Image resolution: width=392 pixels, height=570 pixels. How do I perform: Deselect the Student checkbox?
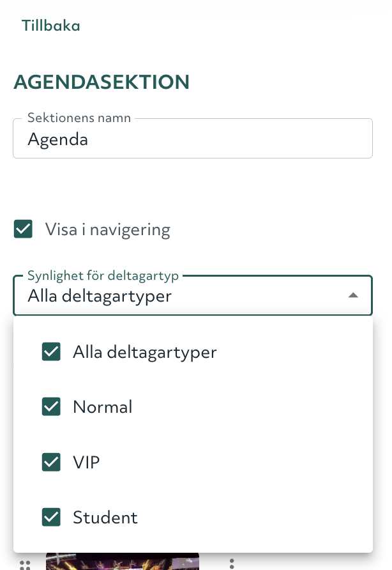click(51, 517)
